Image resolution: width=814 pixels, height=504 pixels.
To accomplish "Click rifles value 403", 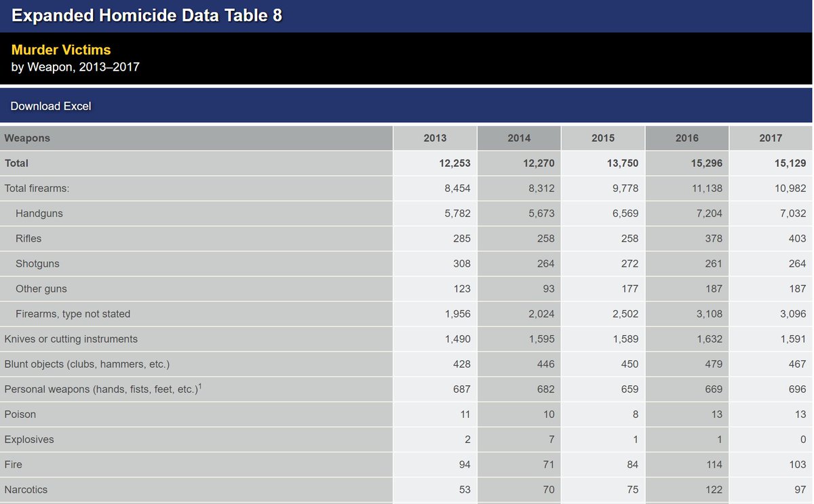I will click(798, 238).
